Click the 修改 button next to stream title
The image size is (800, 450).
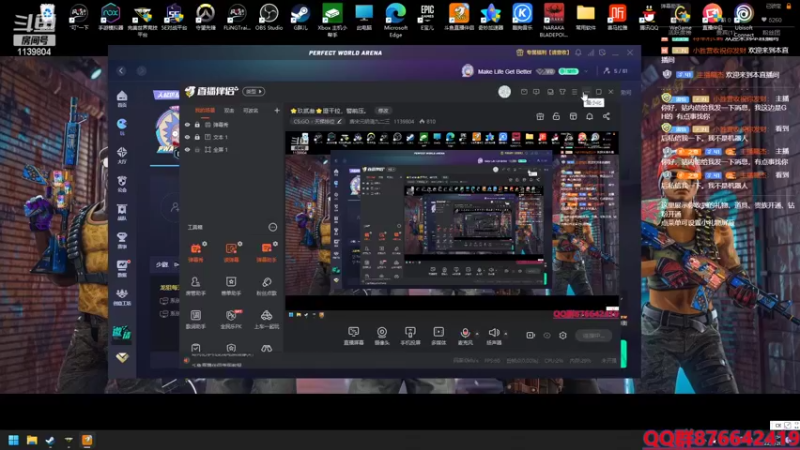(x=383, y=111)
